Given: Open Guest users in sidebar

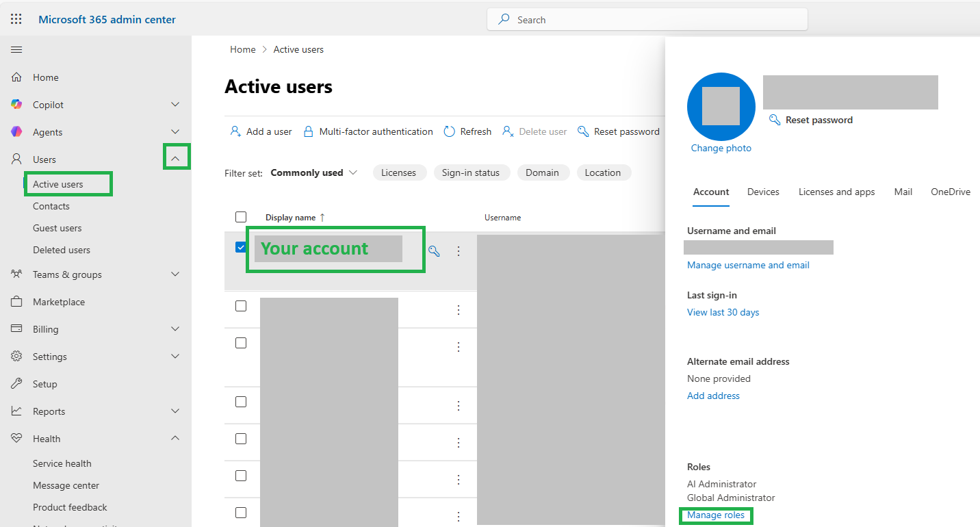Looking at the screenshot, I should click(57, 228).
